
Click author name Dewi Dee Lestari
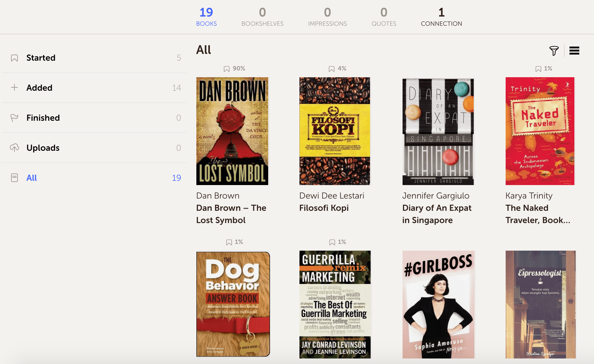332,196
